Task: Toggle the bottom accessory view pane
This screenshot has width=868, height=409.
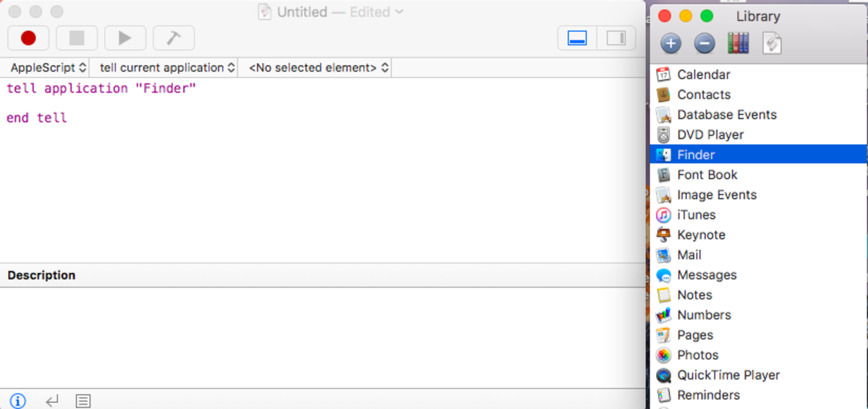Action: [x=577, y=38]
